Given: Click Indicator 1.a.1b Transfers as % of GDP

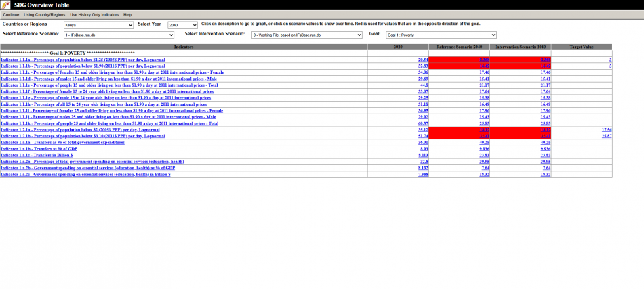Looking at the screenshot, I should coord(40,149).
